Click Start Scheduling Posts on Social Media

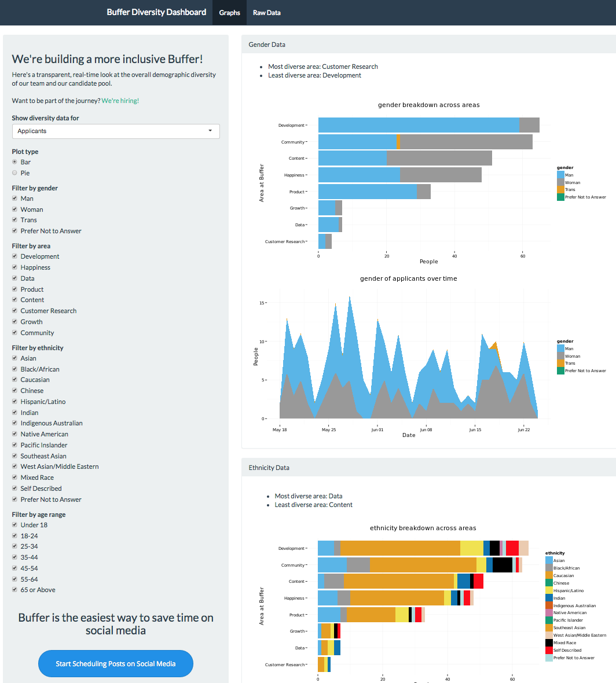click(x=116, y=663)
